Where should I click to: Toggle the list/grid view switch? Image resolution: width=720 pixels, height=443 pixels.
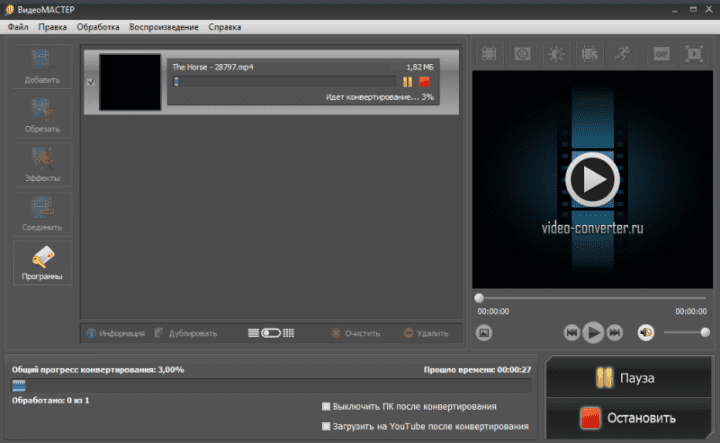(271, 333)
